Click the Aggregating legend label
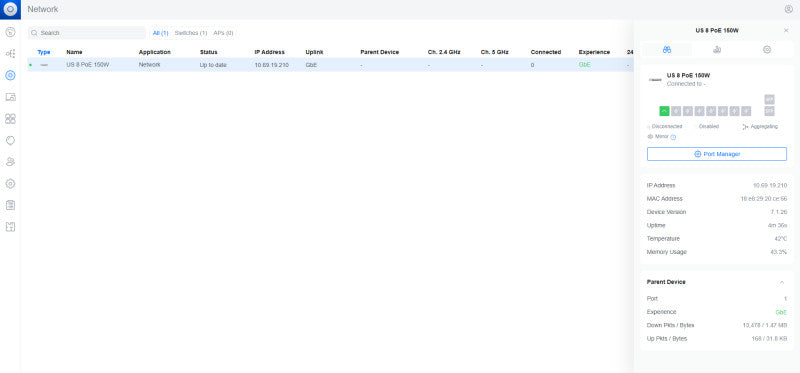Image resolution: width=800 pixels, height=373 pixels. click(x=764, y=126)
